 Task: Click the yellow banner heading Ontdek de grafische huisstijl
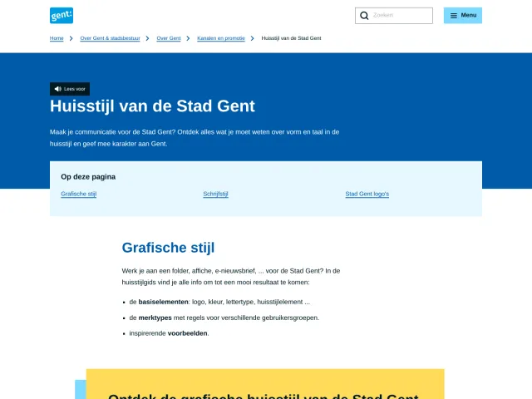point(264,396)
